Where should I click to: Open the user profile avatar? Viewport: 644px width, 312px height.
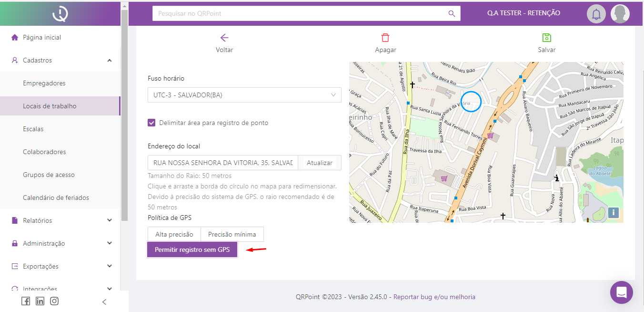point(620,14)
